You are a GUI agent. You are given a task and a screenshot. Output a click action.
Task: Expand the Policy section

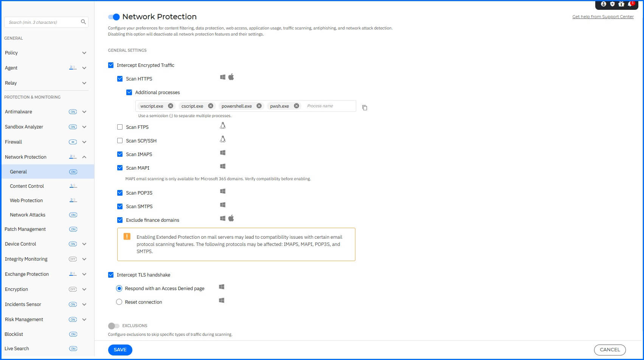84,53
